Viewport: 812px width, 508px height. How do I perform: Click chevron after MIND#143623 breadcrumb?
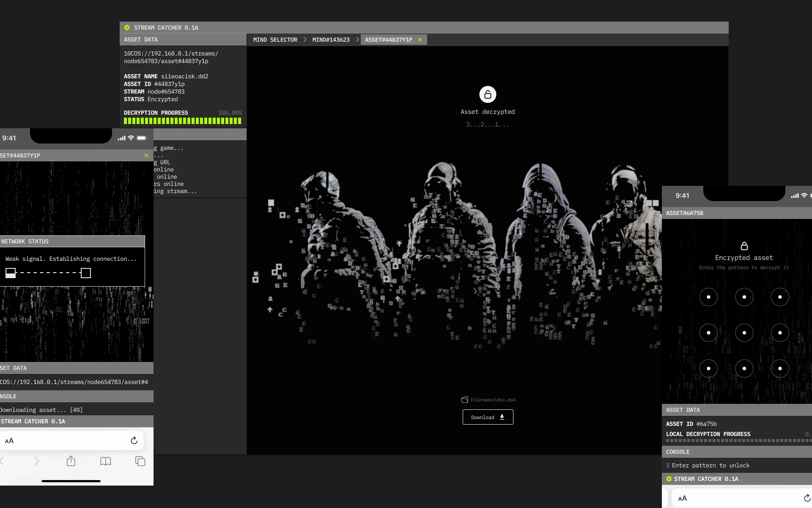(357, 40)
